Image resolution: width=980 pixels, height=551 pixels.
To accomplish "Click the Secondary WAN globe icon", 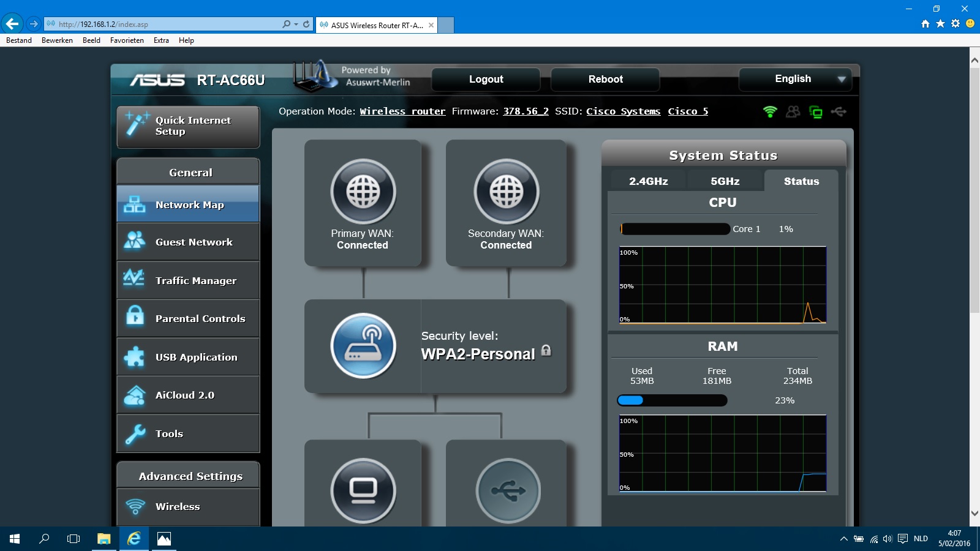I will [x=507, y=192].
